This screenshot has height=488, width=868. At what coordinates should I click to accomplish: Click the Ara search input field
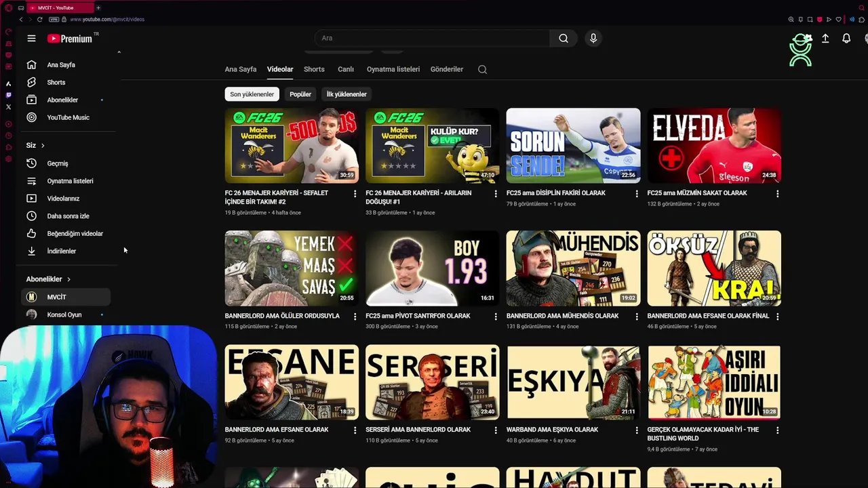click(433, 39)
